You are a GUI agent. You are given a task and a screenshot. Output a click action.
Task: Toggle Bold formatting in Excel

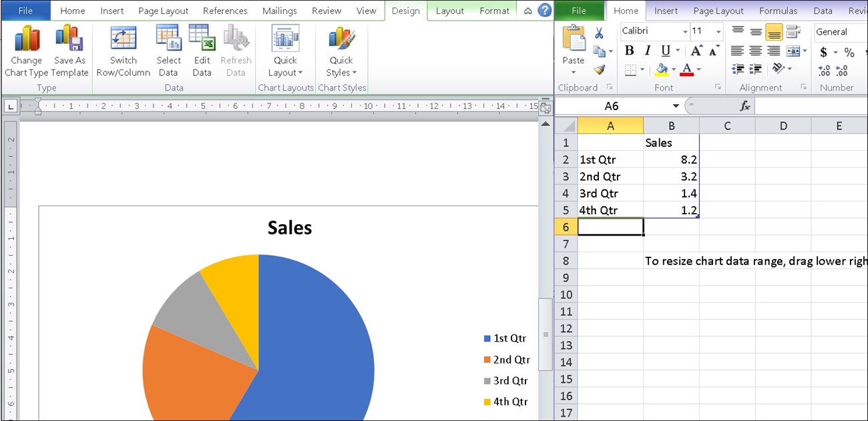[x=629, y=51]
